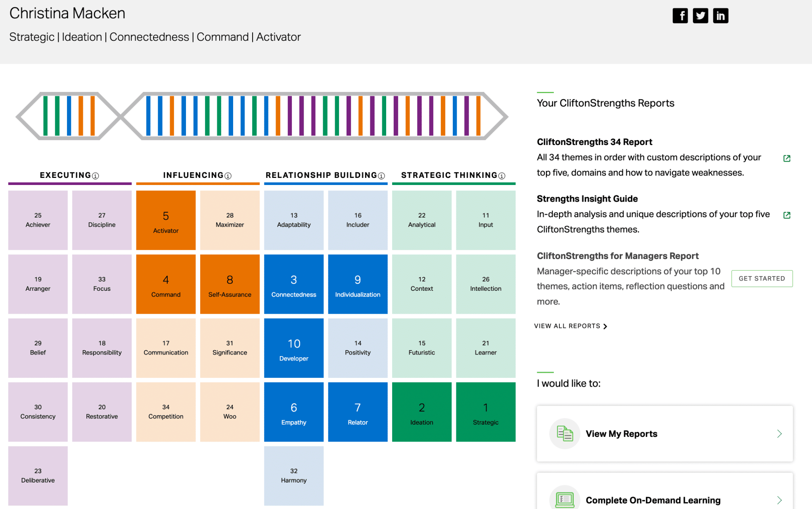
Task: Expand Complete On-Demand Learning chevron
Action: (x=779, y=500)
